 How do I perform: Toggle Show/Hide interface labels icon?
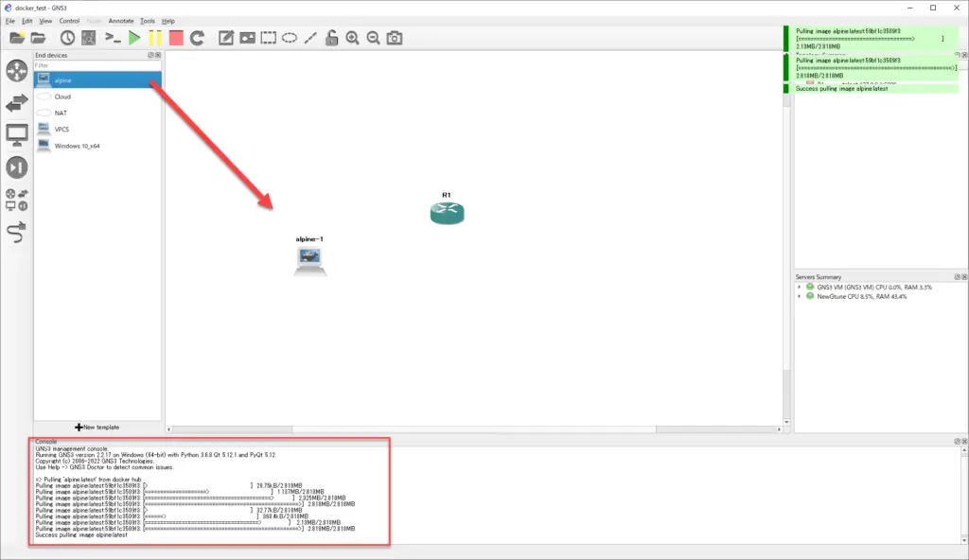click(88, 39)
